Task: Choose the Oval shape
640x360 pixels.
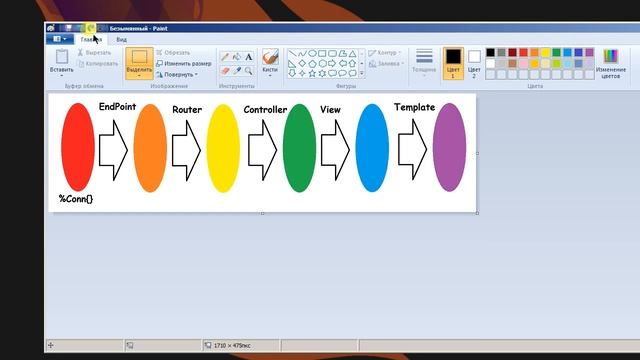Action: click(x=312, y=53)
